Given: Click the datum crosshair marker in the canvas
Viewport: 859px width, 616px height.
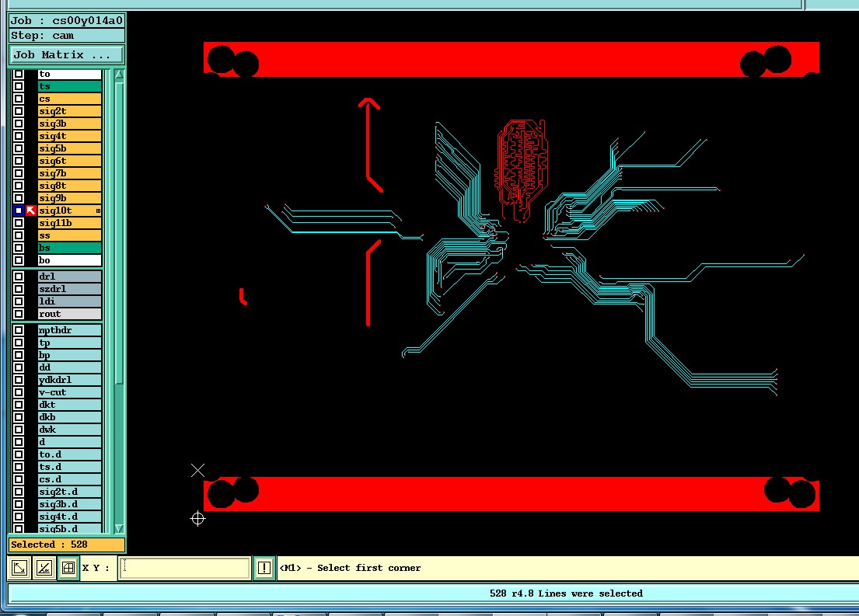Looking at the screenshot, I should point(197,518).
